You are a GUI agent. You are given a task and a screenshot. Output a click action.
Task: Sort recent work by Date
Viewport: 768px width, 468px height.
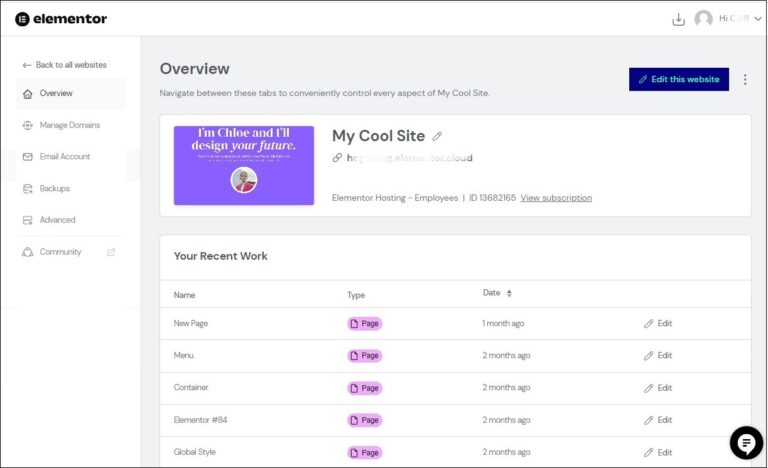(497, 293)
